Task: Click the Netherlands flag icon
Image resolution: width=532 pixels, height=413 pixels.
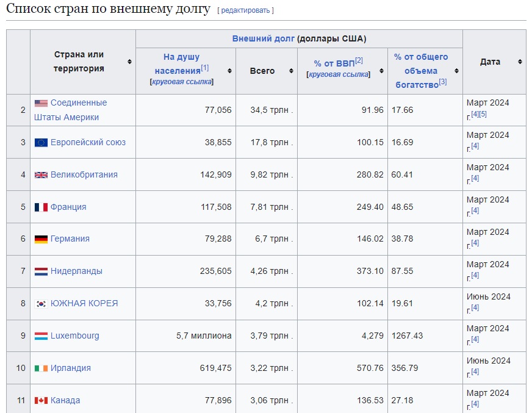Action: [x=41, y=271]
